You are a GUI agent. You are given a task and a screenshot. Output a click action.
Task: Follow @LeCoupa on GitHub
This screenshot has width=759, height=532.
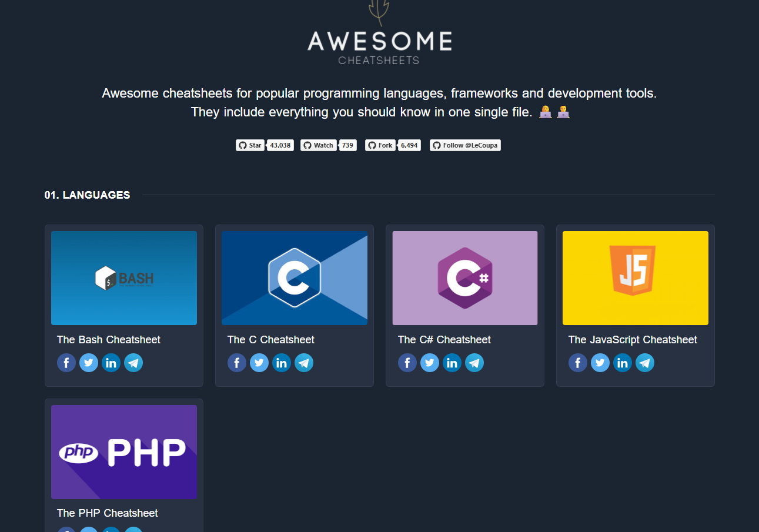click(465, 145)
